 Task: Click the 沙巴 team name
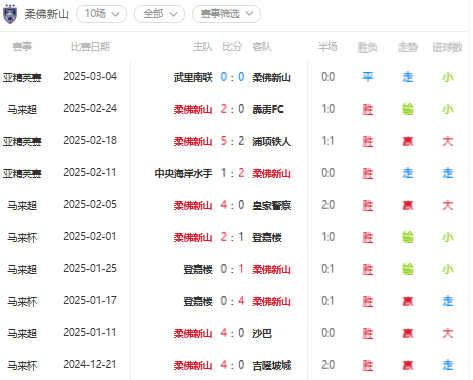point(262,333)
